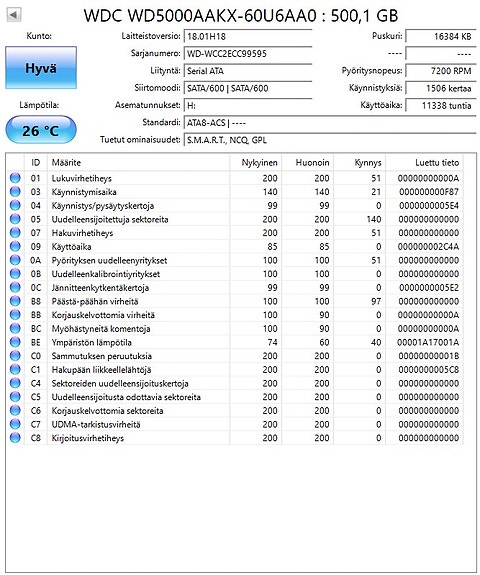Select the UDMA-tarkistusvirheitä attribute name

click(x=96, y=424)
